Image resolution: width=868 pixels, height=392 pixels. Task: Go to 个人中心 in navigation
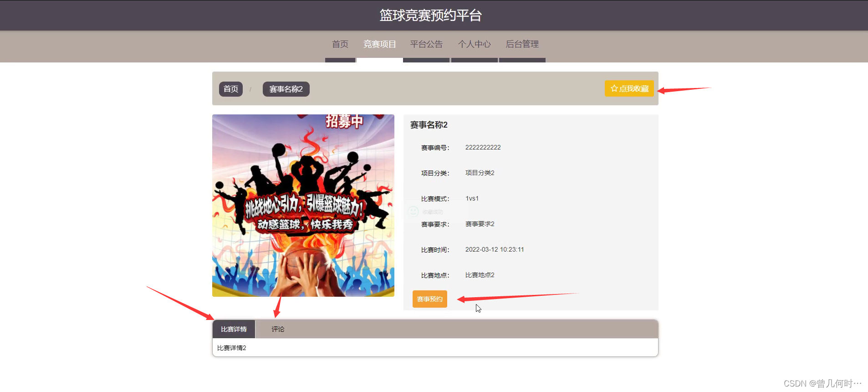pyautogui.click(x=474, y=44)
